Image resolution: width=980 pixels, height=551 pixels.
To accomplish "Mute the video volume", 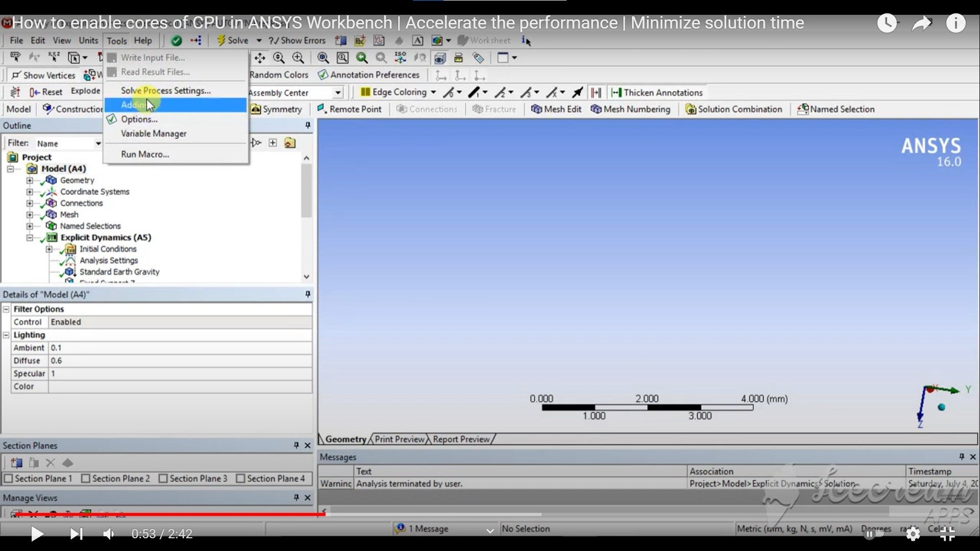I will [x=109, y=534].
